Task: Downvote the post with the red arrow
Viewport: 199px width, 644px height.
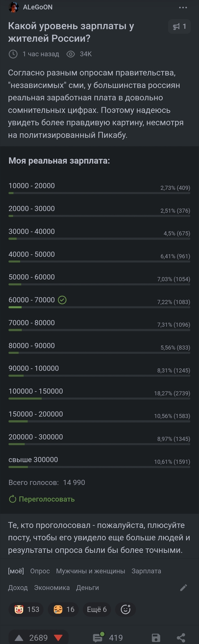Action: [58, 638]
